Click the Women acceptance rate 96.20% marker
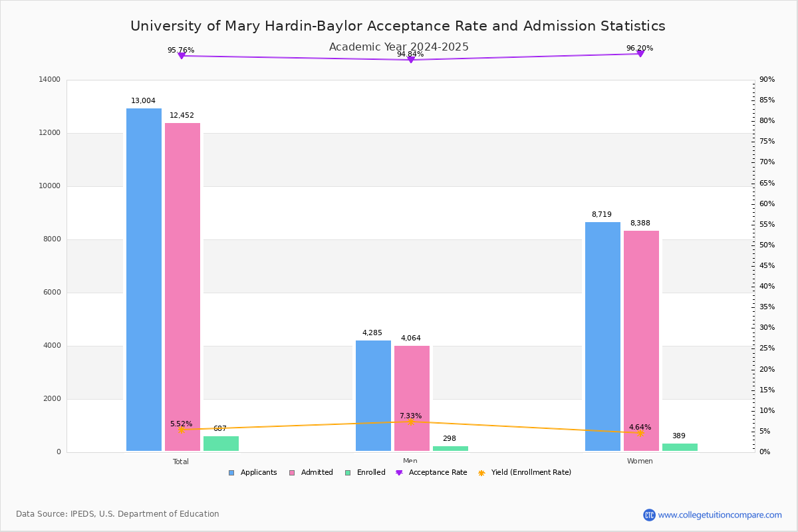The height and width of the screenshot is (532, 798). [x=640, y=54]
